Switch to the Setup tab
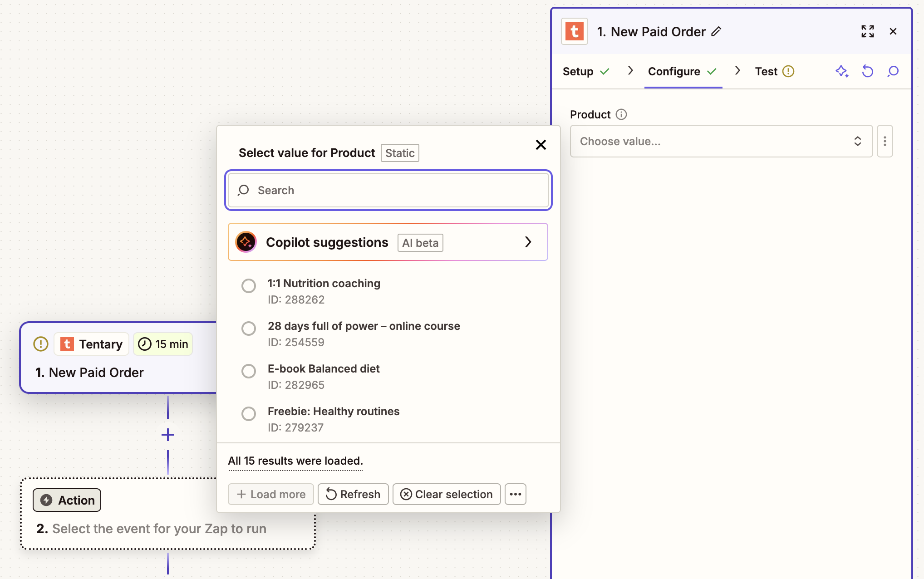The width and height of the screenshot is (924, 579). (x=586, y=71)
